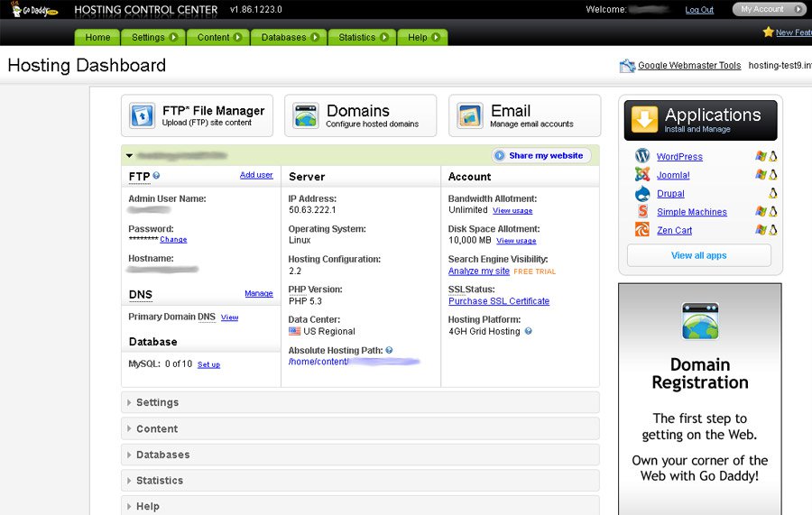Click the IP address 50.63.222.1 text
Image resolution: width=812 pixels, height=515 pixels.
tap(312, 209)
